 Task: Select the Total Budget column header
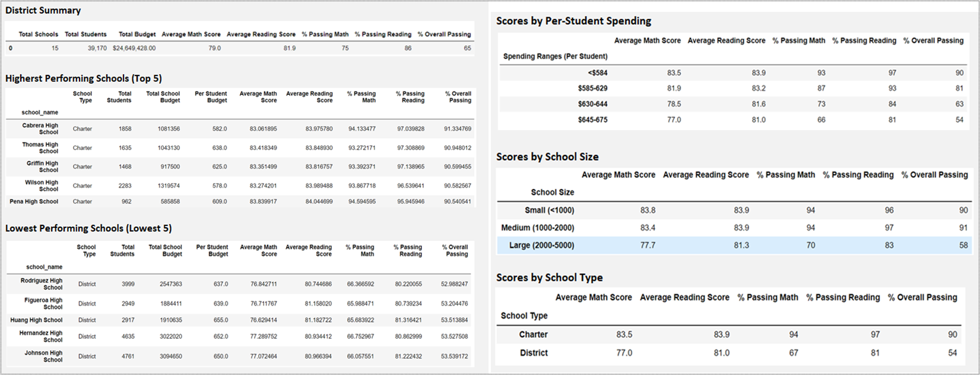(137, 34)
